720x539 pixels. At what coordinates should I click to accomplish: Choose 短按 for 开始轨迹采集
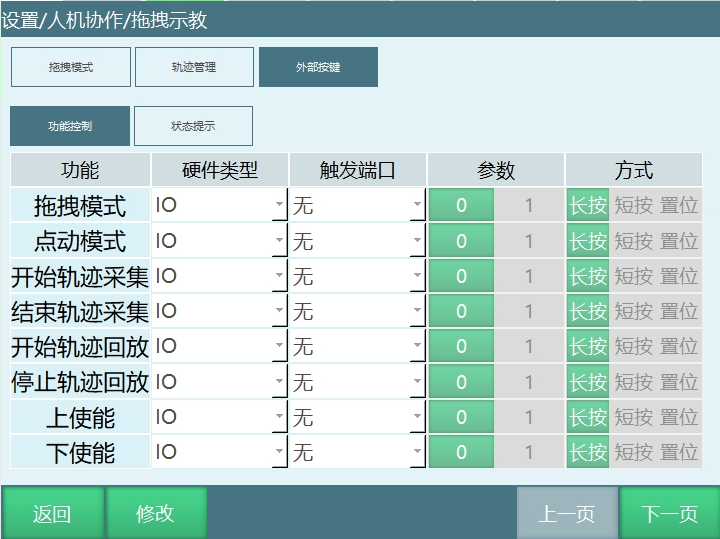(634, 275)
